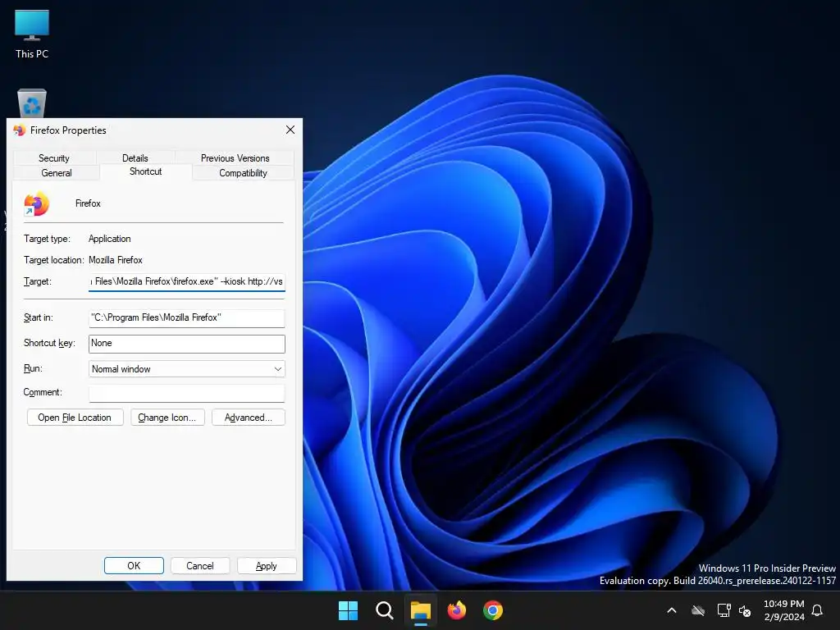This screenshot has width=840, height=630.
Task: Open the Run dropdown Normal window
Action: (186, 369)
